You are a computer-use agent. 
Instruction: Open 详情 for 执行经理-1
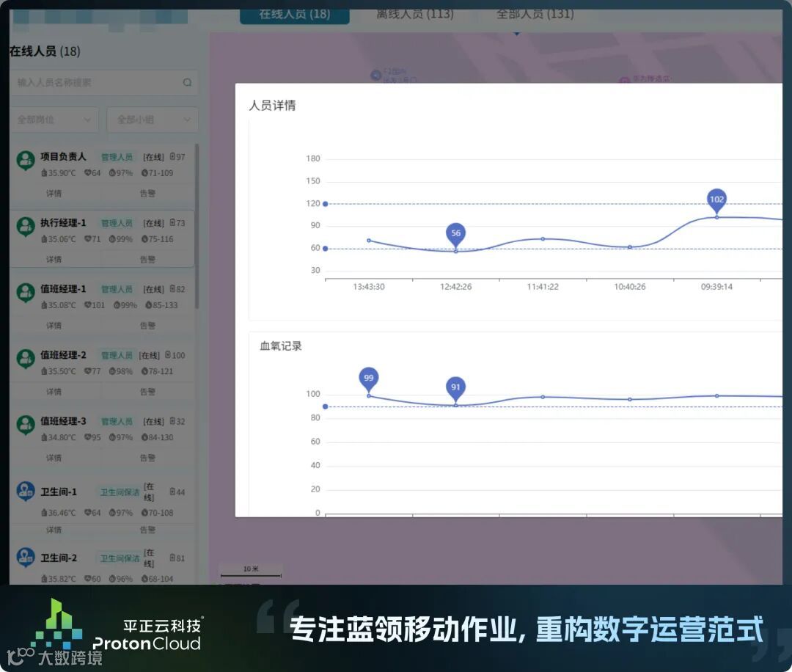(54, 260)
